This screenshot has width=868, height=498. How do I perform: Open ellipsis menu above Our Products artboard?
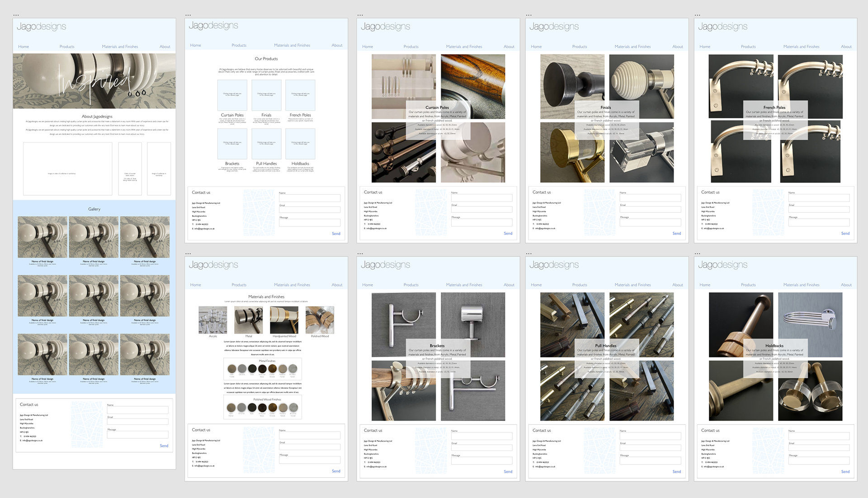coord(188,15)
